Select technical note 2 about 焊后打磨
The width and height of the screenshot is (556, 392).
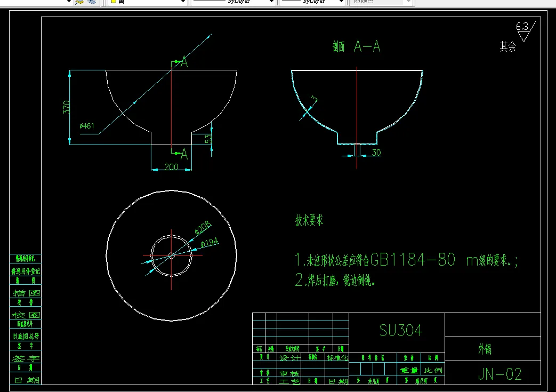(x=335, y=280)
